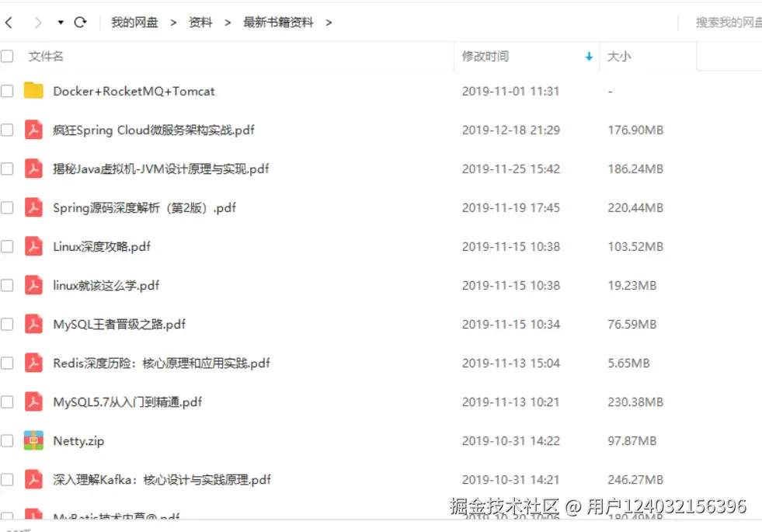This screenshot has width=762, height=532.
Task: Click the PDF icon beside Linux深度攻略.pdf
Action: (34, 246)
